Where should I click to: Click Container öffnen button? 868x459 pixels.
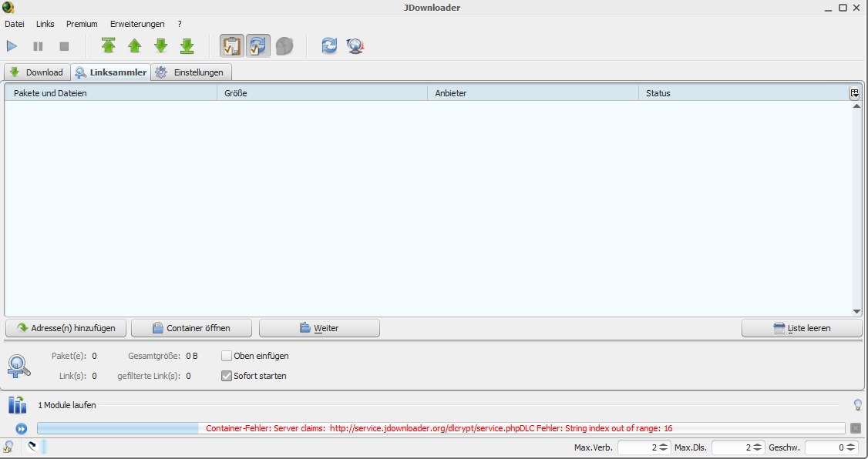pyautogui.click(x=191, y=328)
